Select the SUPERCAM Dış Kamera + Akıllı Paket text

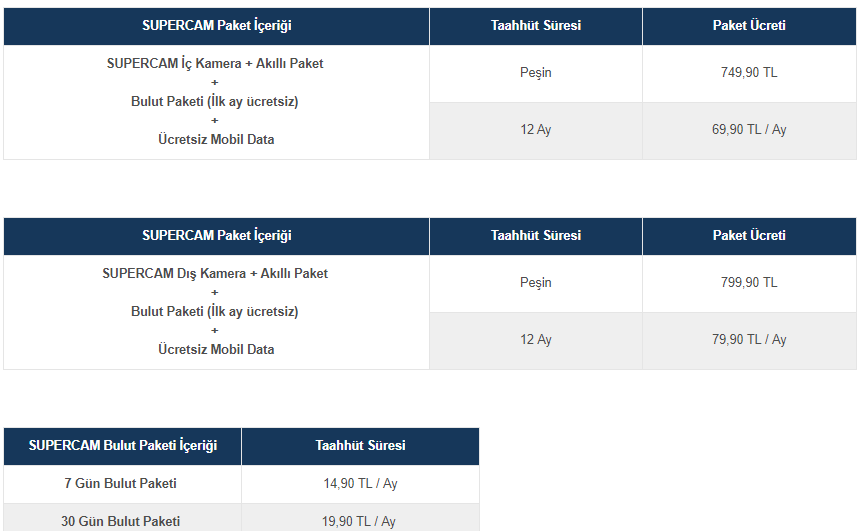point(215,274)
